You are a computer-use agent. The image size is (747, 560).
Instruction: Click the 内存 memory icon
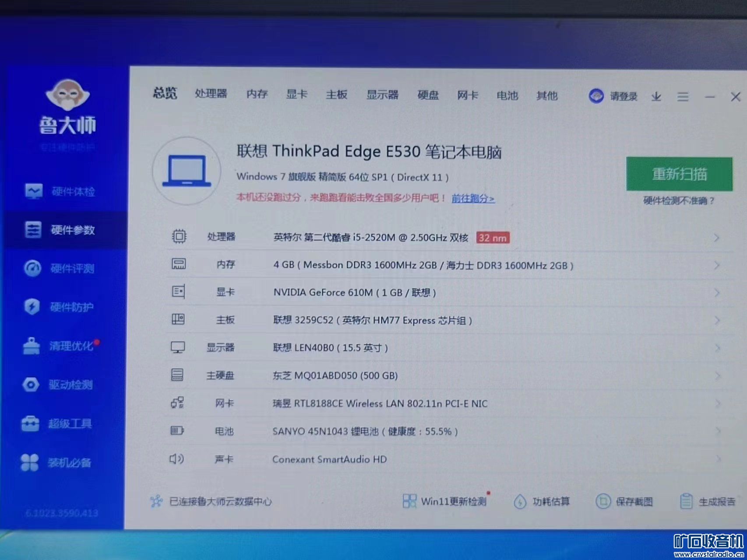click(178, 264)
